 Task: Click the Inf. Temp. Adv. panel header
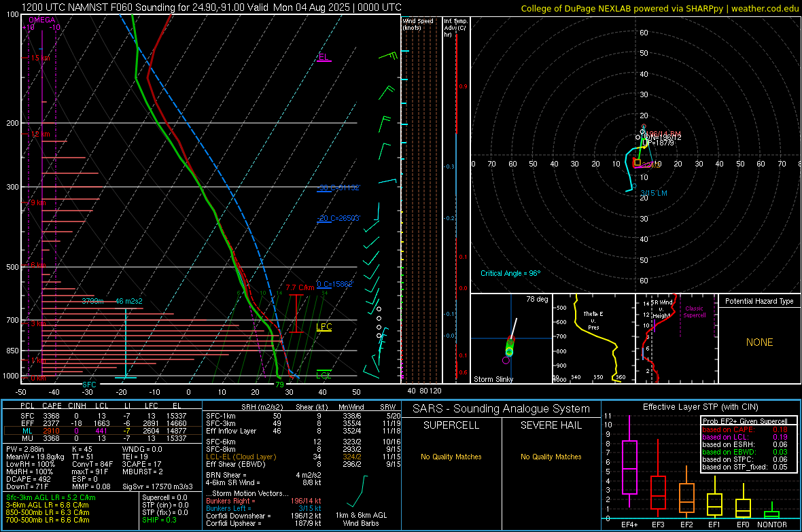[x=456, y=28]
